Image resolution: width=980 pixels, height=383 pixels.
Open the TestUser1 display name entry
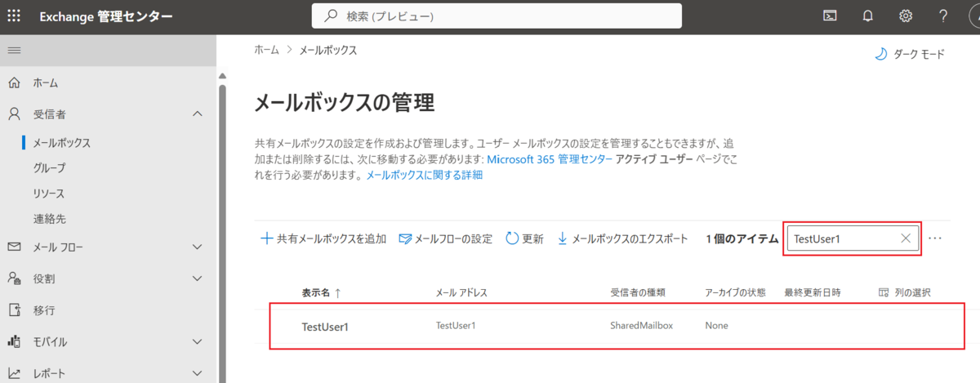click(x=325, y=326)
